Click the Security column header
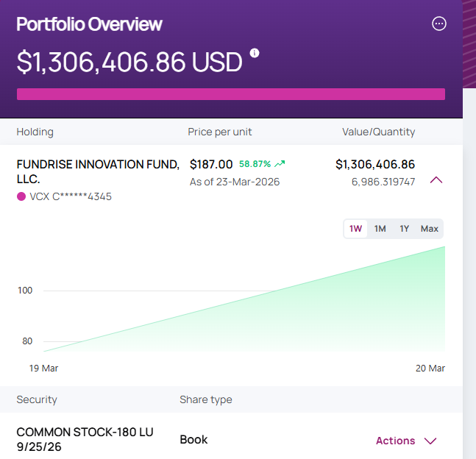476x459 pixels. coord(37,399)
